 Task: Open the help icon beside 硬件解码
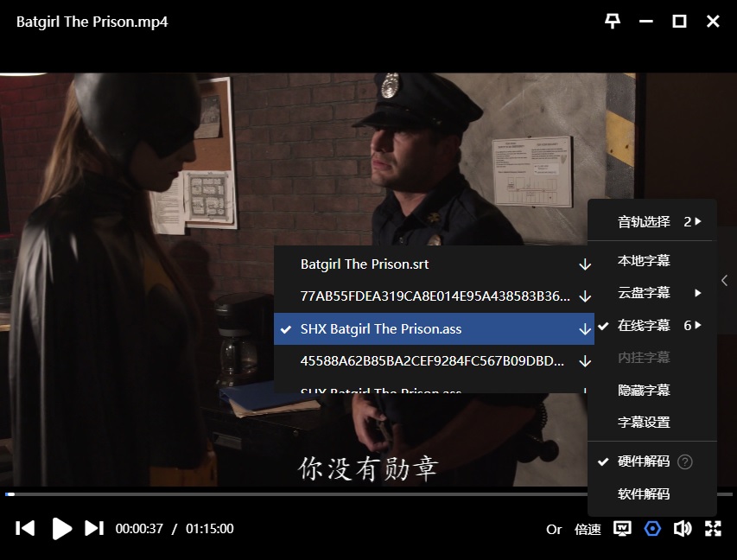pos(685,461)
